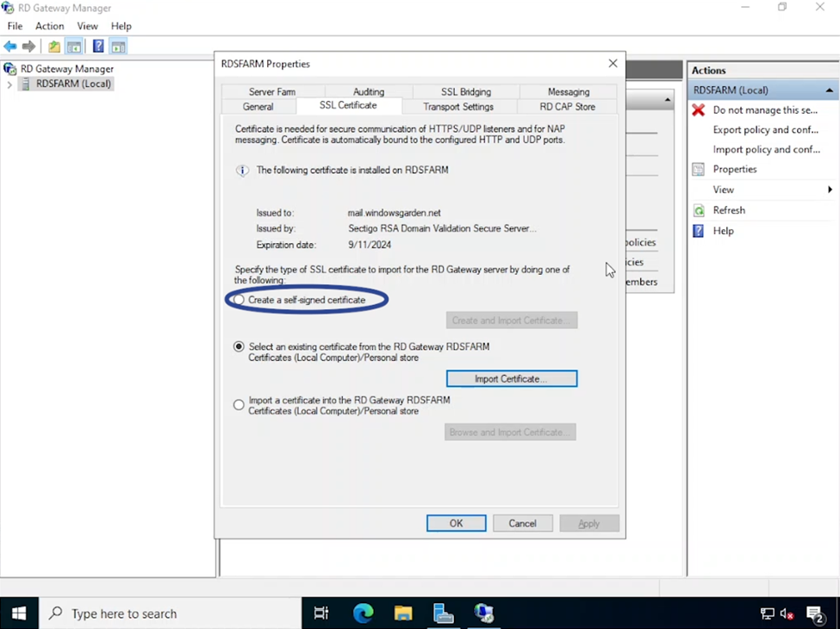Toggle the Show/Hide Action Pane toolbar icon

(118, 46)
